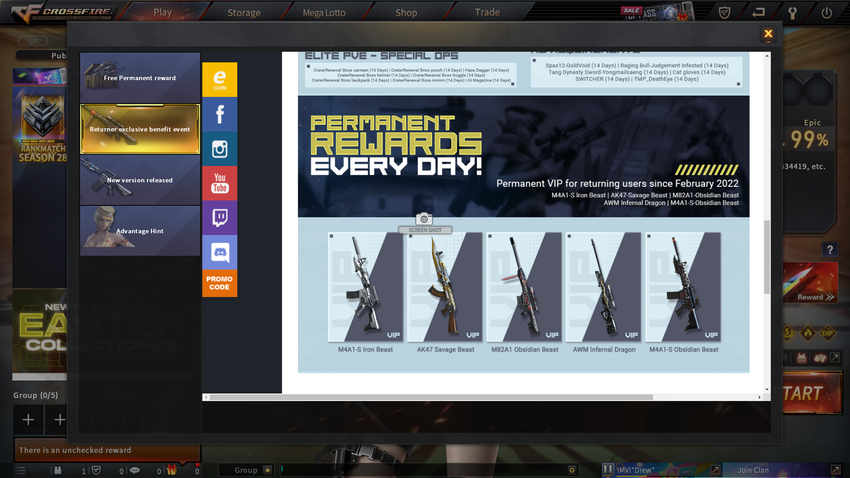Open the friends icon in the bottom bar

[x=57, y=470]
